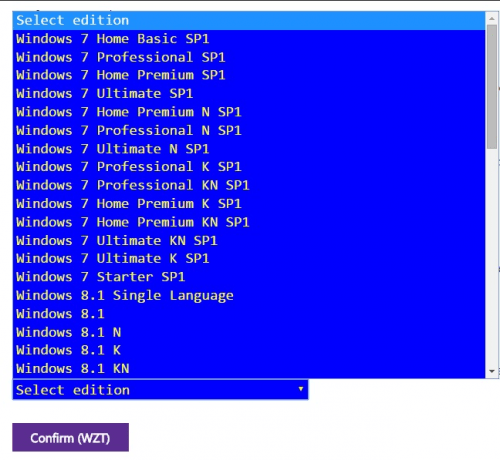Select the plain Windows 8.1 entry

(249, 314)
